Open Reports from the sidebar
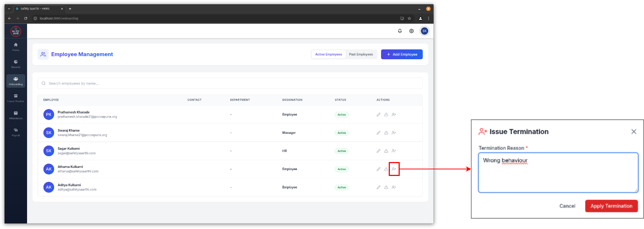The height and width of the screenshot is (229, 644). click(16, 64)
